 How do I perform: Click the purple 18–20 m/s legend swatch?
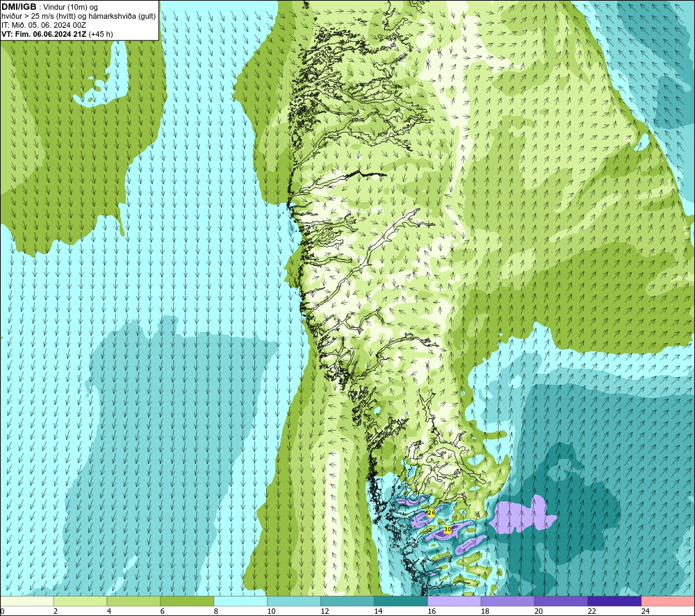tap(507, 601)
